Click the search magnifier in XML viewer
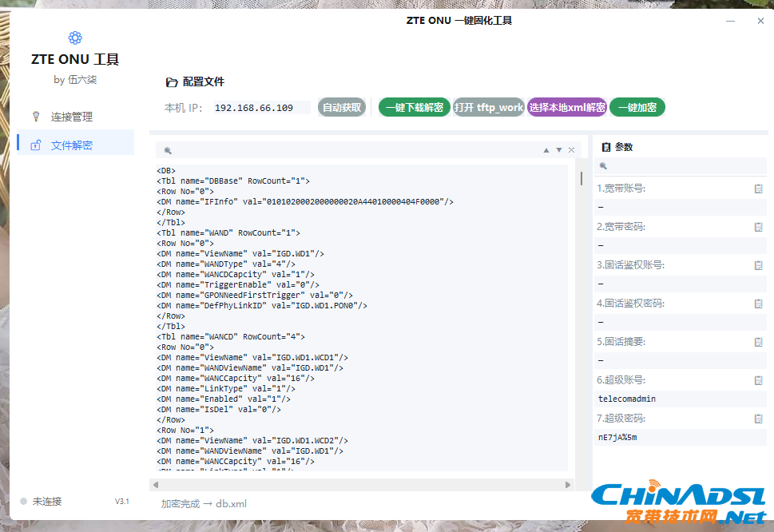Viewport: 774px width, 532px height. point(168,150)
